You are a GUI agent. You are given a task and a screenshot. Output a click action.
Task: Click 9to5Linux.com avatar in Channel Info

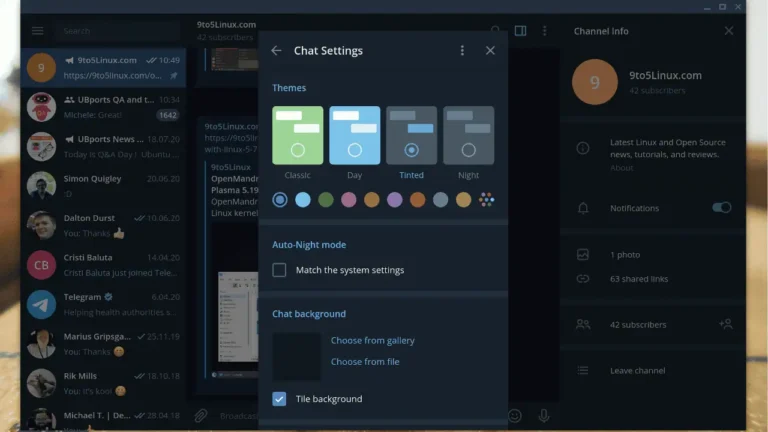point(595,82)
